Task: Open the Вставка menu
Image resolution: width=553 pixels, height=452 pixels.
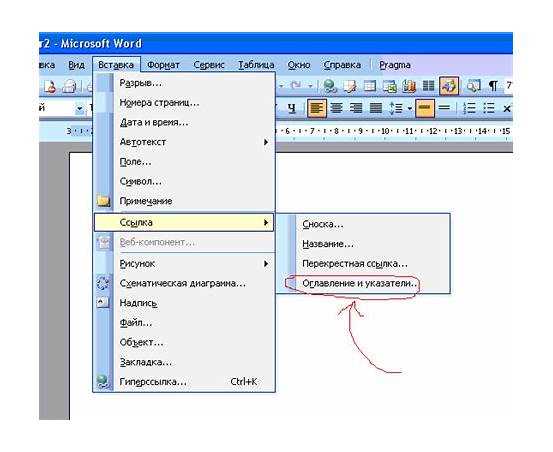Action: (116, 65)
